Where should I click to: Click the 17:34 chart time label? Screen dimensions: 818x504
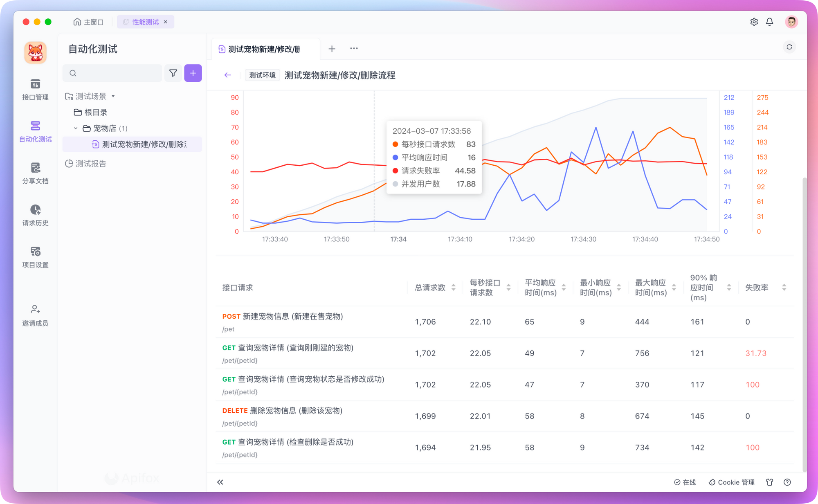click(x=398, y=239)
